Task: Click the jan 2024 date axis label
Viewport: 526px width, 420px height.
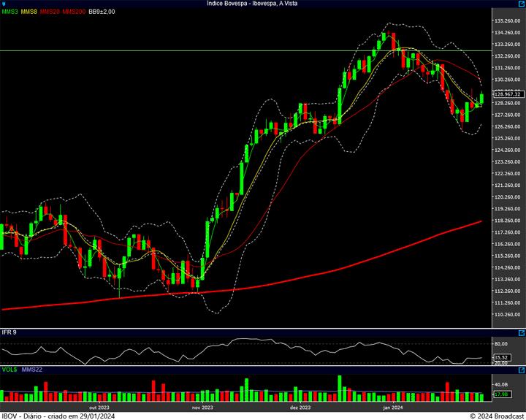Action: coord(393,407)
